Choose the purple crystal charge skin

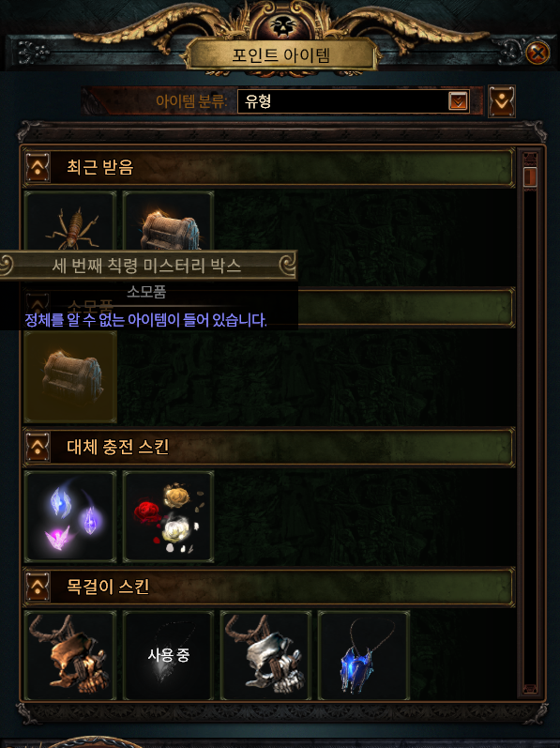click(x=70, y=516)
